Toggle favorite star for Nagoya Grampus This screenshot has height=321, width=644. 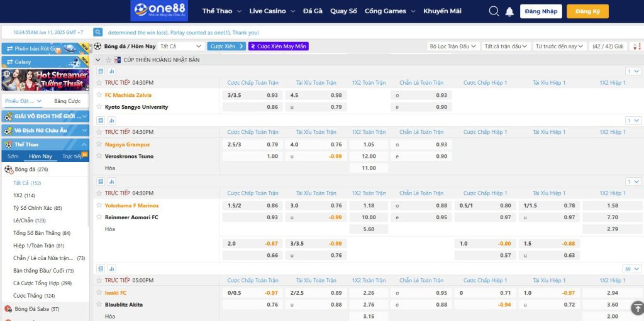(99, 144)
